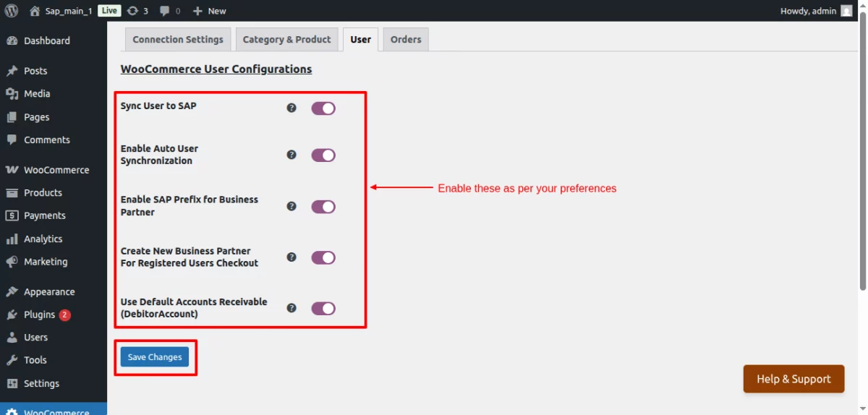
Task: Toggle Create New Business Partner For Registered Users switch
Action: pyautogui.click(x=323, y=258)
